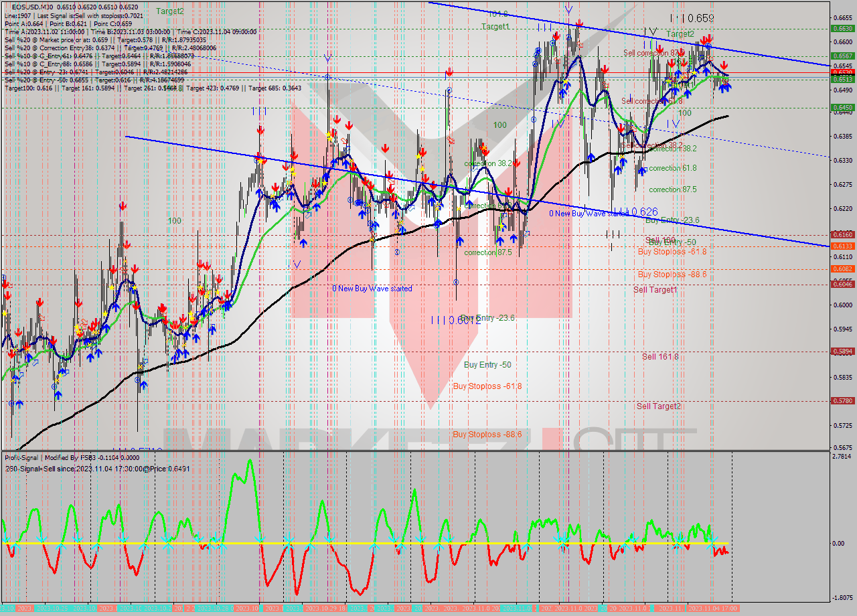Click the orange 0.6082 price tag

click(842, 268)
